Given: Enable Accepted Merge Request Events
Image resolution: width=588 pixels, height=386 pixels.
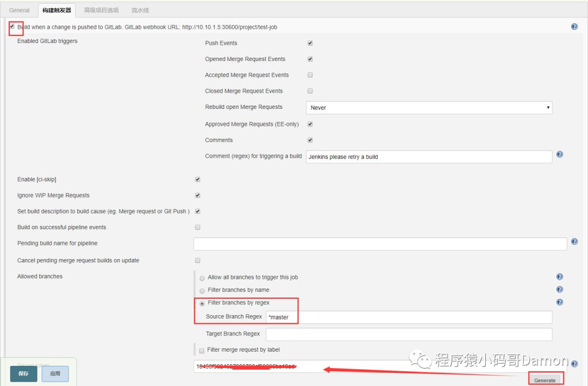Looking at the screenshot, I should click(x=310, y=75).
